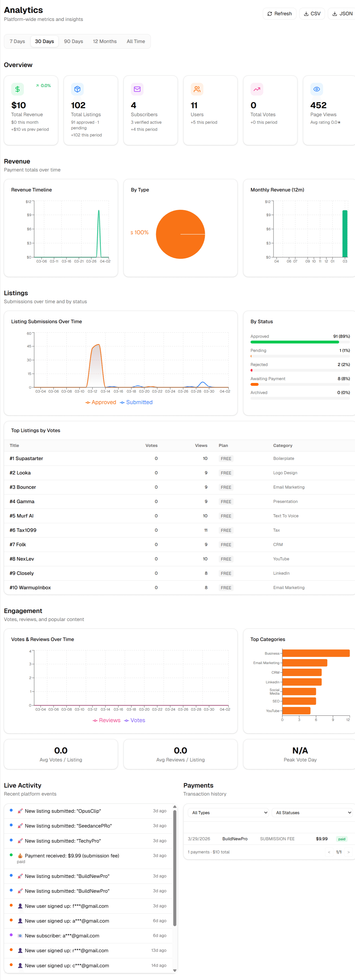Click user icon beside c***@gmail.com signup
355x980 pixels.
[20, 966]
